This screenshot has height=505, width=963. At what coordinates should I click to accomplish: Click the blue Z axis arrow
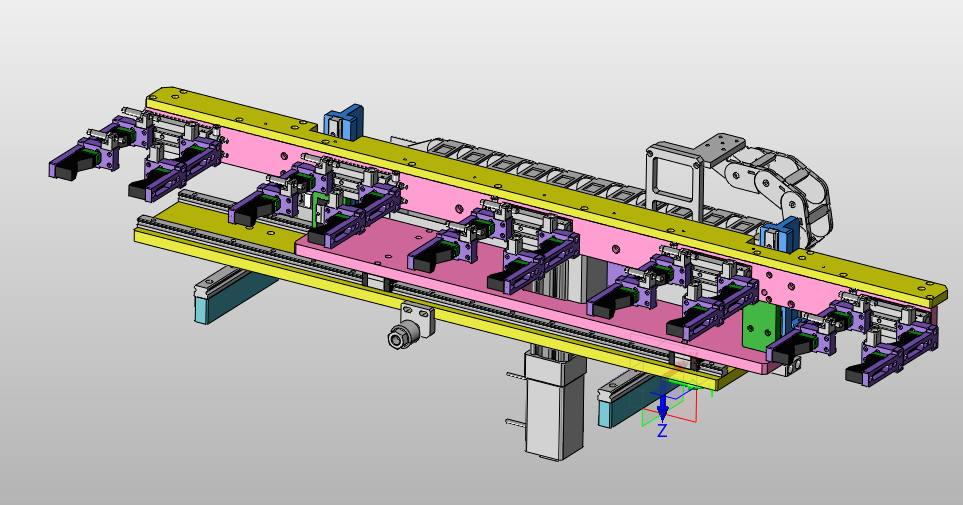(662, 401)
